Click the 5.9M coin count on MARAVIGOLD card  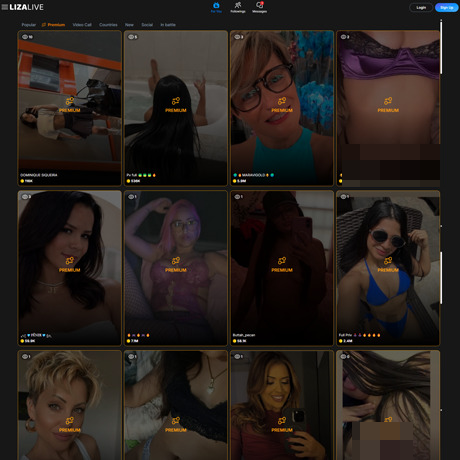tap(239, 181)
